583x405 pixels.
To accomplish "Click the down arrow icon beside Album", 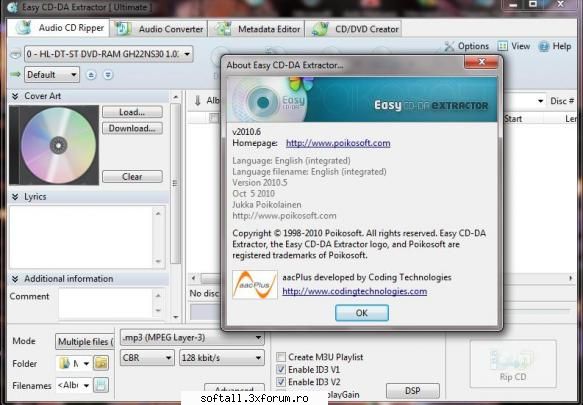I will click(x=198, y=100).
